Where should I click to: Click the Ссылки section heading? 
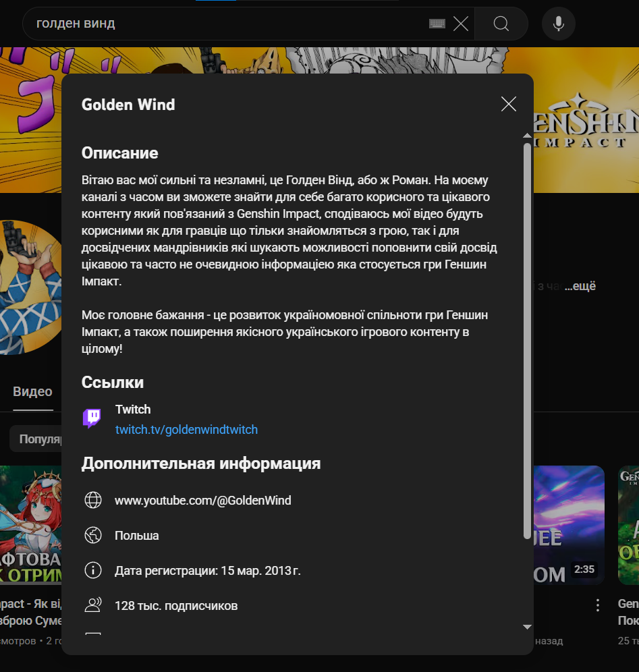(112, 382)
